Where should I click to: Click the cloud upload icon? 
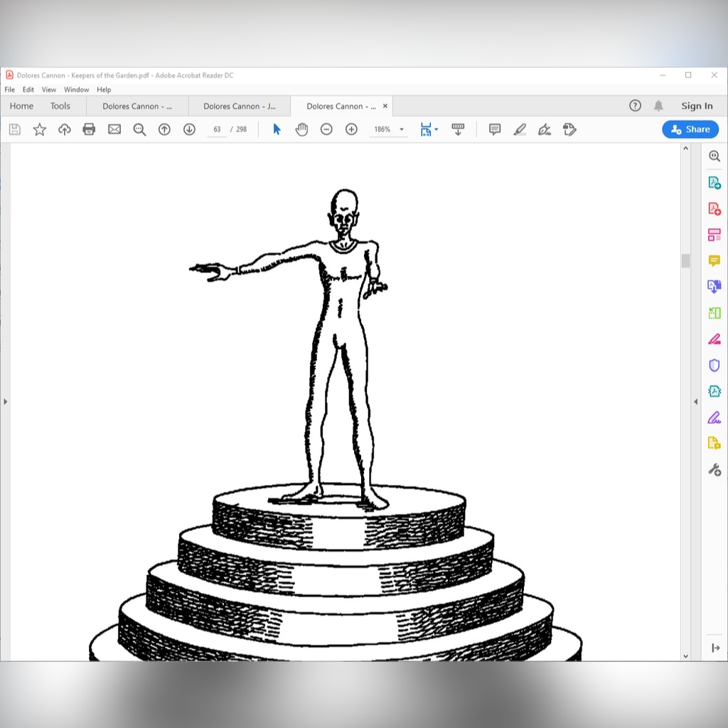point(64,129)
